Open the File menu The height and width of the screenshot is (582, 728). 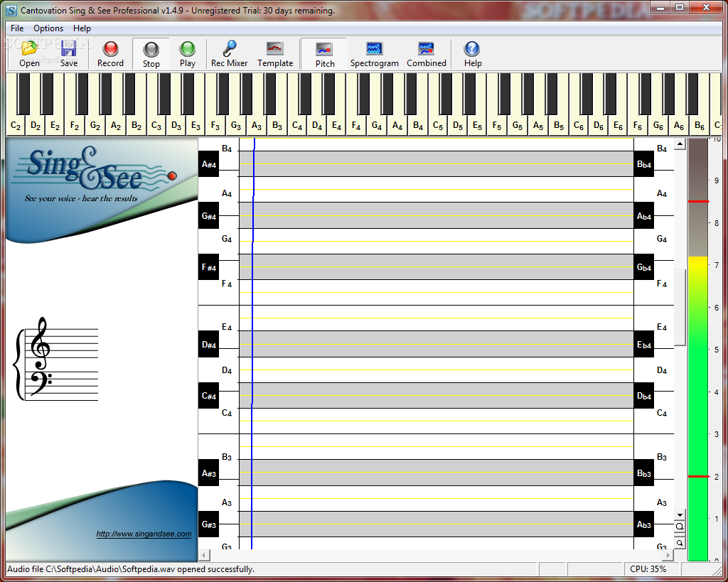pos(17,28)
